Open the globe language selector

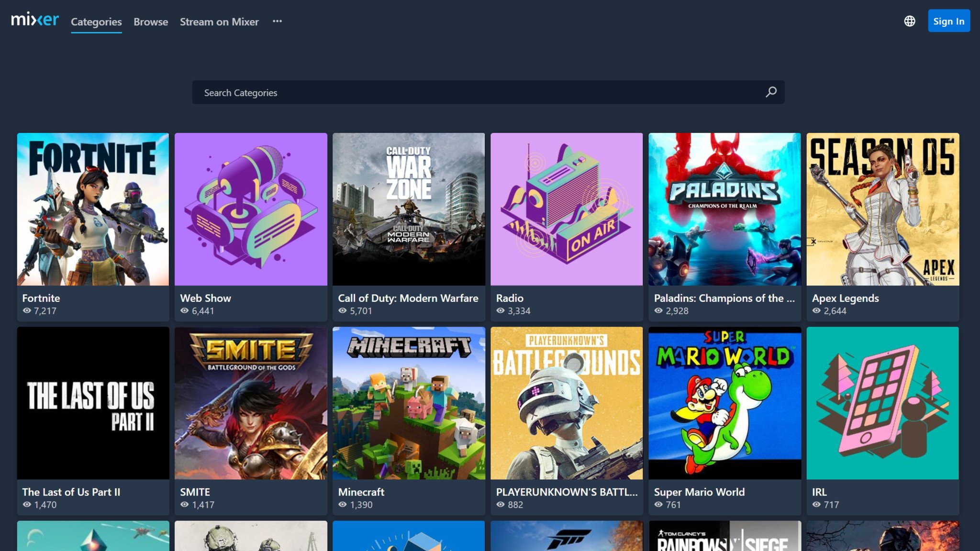[x=910, y=21]
